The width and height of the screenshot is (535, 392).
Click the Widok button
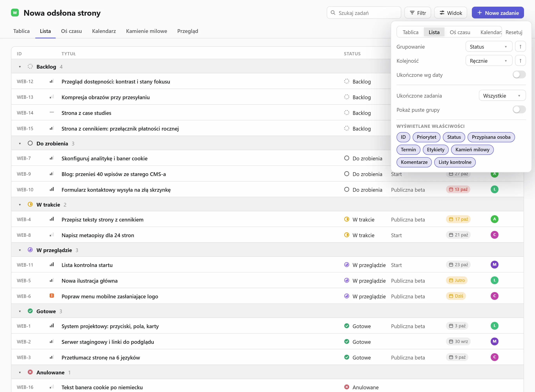tap(450, 13)
